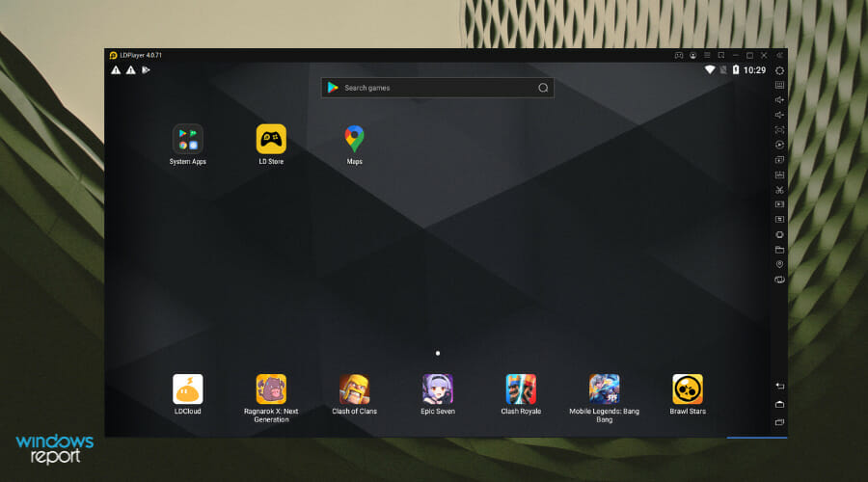Take a screenshot with the scissors icon

tap(779, 190)
